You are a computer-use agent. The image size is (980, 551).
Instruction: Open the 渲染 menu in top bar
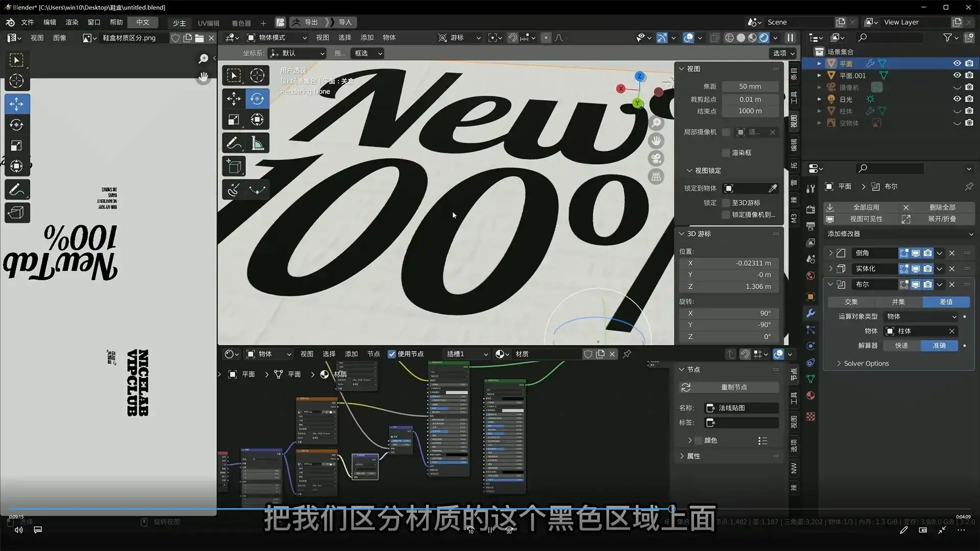pyautogui.click(x=71, y=22)
